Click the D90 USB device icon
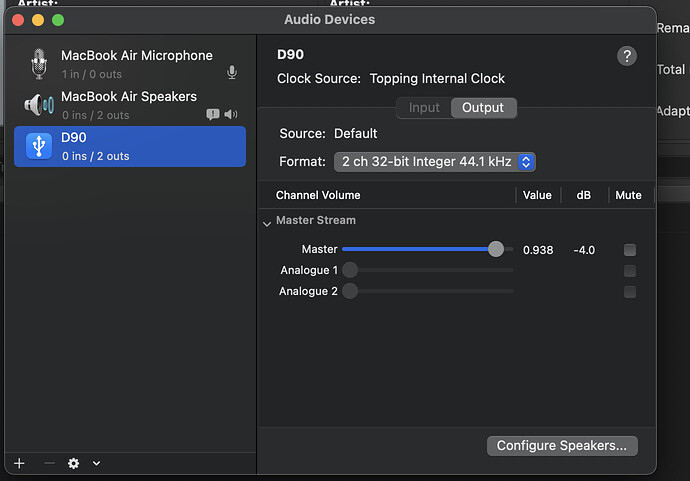Screen dimensions: 690x481 tap(39, 146)
